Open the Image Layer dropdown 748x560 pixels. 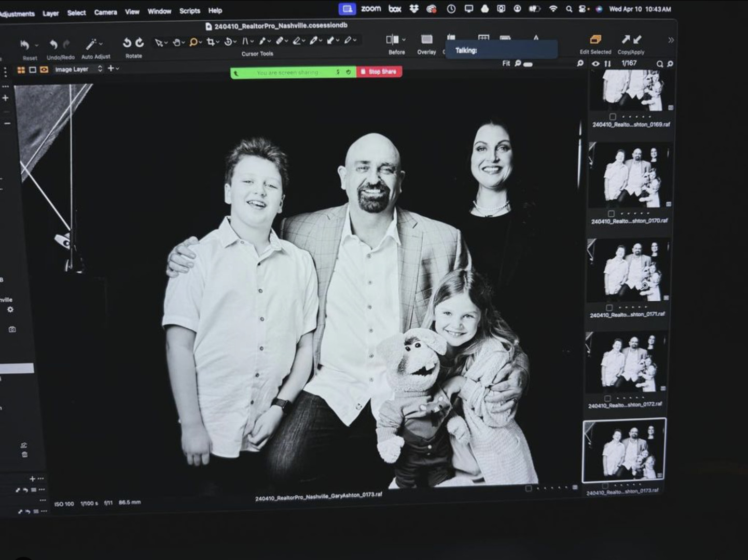(78, 69)
